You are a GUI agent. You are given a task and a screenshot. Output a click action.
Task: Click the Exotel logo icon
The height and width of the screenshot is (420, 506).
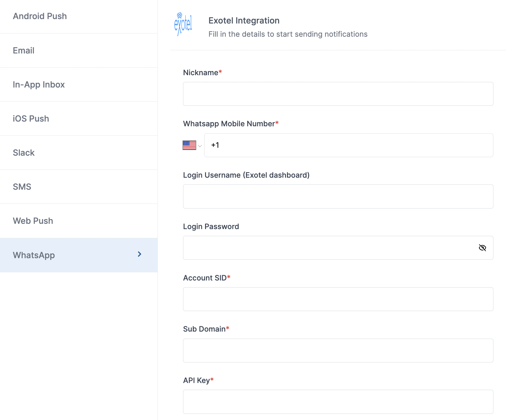pos(183,24)
